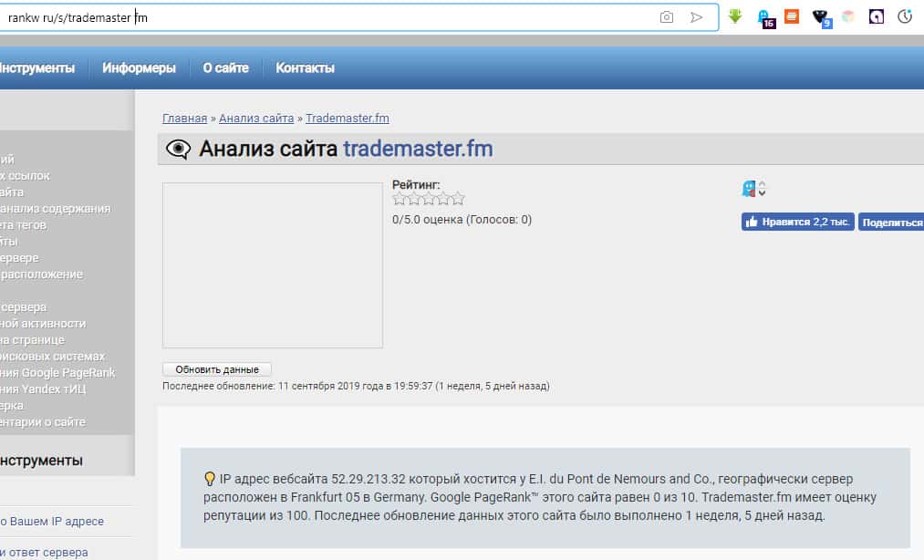Expand the arrows beside the ghost icon
Image resolution: width=924 pixels, height=560 pixels.
(762, 189)
